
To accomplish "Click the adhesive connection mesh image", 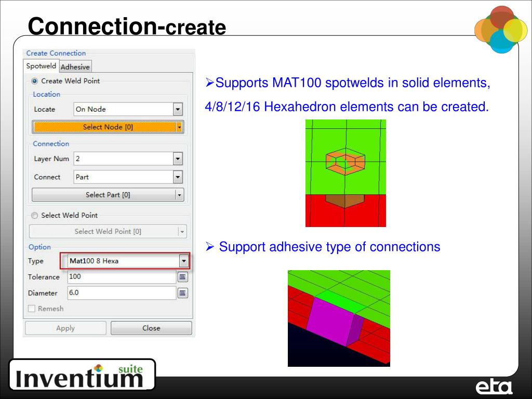I will click(x=339, y=318).
